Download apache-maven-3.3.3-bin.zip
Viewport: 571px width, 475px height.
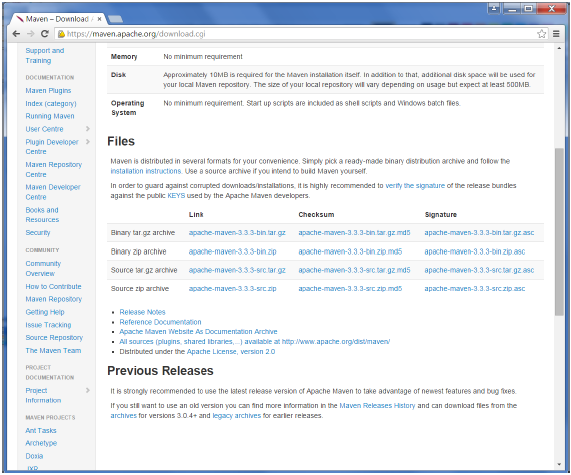tap(232, 252)
